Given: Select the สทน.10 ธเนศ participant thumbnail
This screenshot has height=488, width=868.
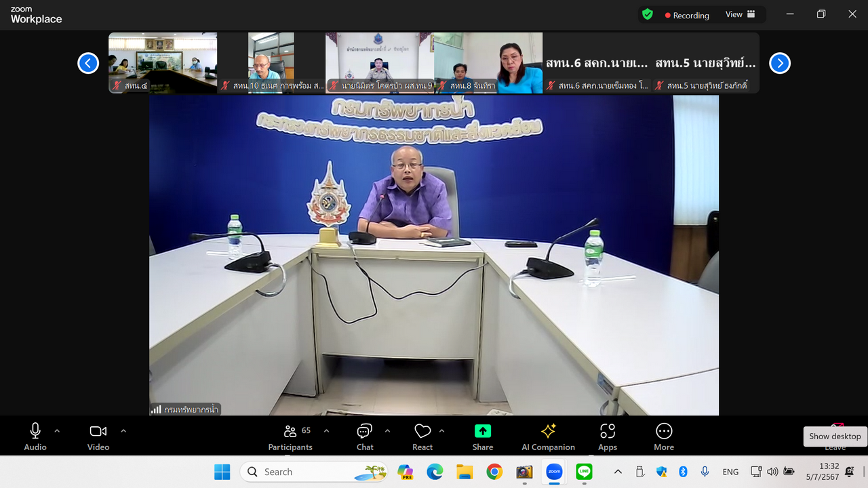Looking at the screenshot, I should [271, 62].
